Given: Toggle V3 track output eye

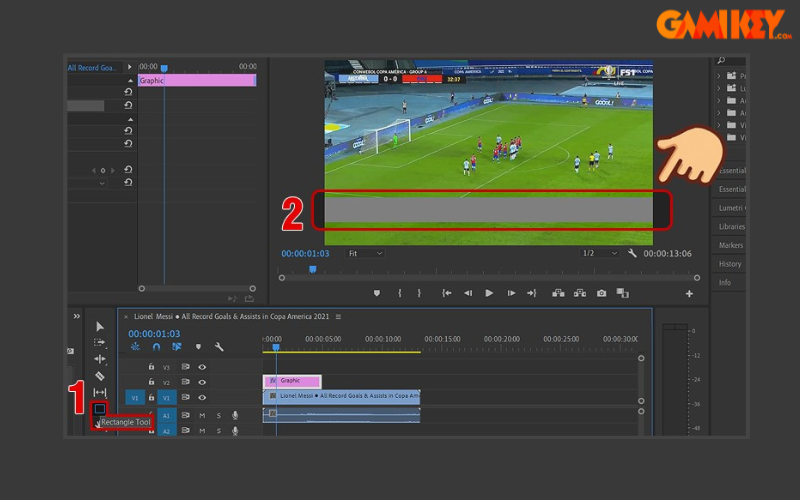Looking at the screenshot, I should click(x=202, y=367).
